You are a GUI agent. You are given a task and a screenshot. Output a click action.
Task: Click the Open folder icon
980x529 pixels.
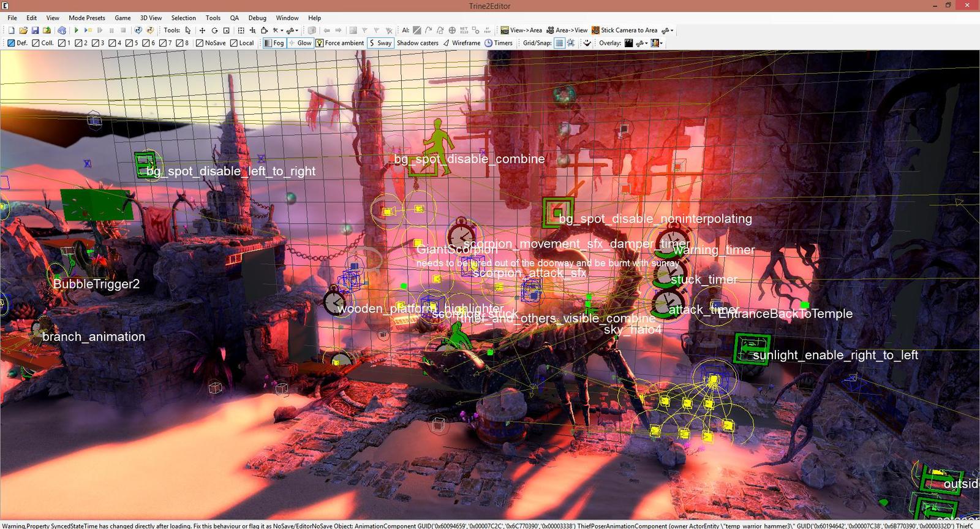click(x=23, y=30)
